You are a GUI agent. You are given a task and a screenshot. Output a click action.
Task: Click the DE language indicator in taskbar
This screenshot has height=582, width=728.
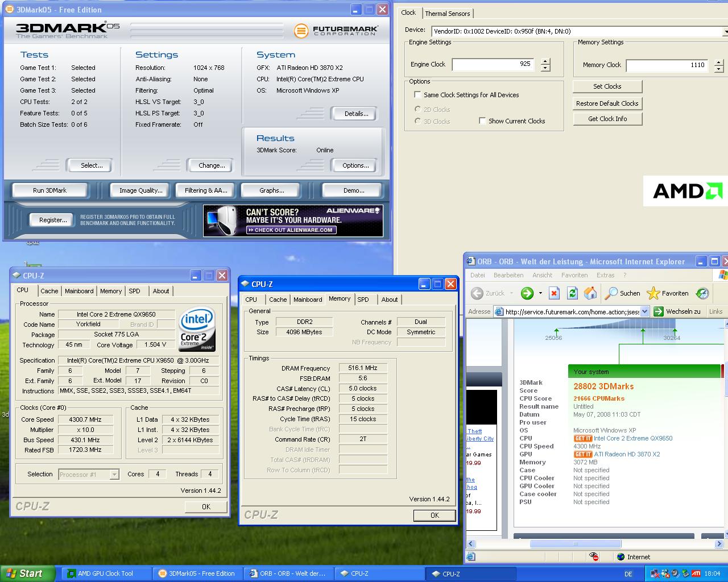tap(628, 574)
